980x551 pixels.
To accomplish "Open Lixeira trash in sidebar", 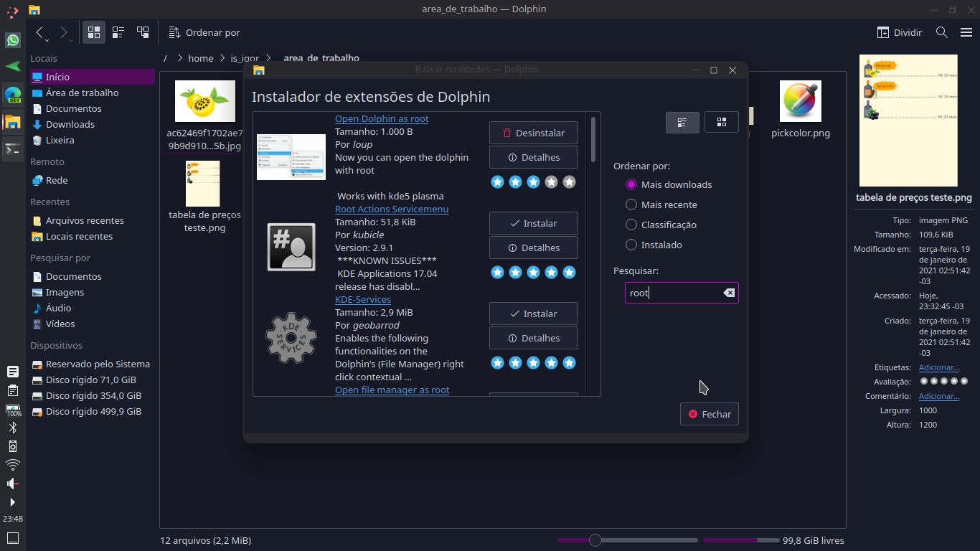I will click(x=92, y=140).
